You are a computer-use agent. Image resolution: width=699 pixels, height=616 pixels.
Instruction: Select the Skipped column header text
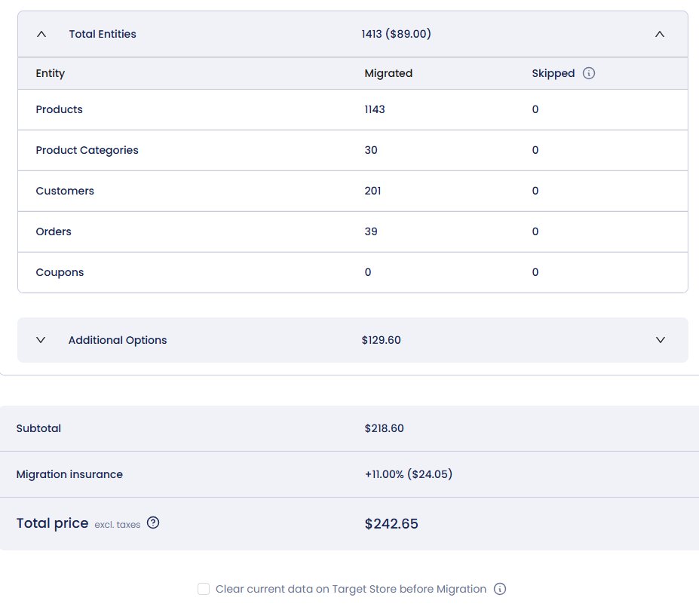pos(553,73)
